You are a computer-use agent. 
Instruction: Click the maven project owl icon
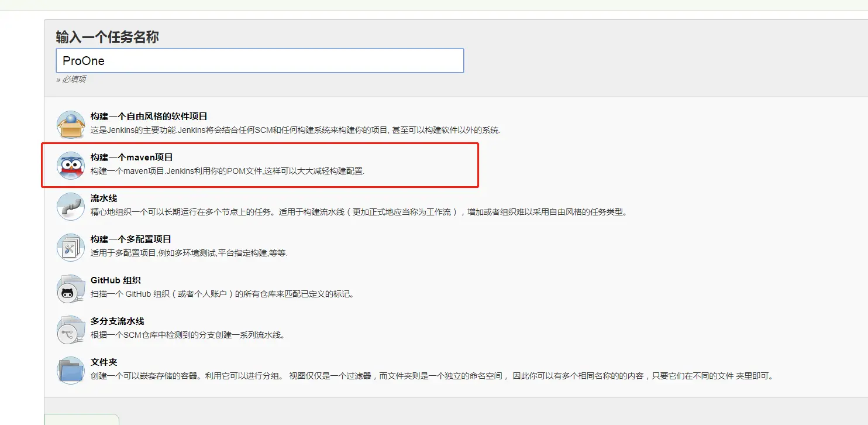coord(71,165)
